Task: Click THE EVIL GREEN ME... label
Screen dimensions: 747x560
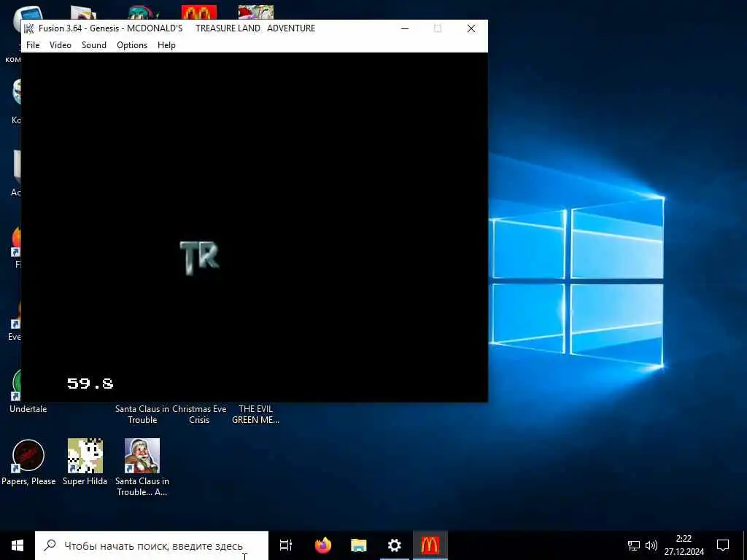Action: tap(256, 414)
